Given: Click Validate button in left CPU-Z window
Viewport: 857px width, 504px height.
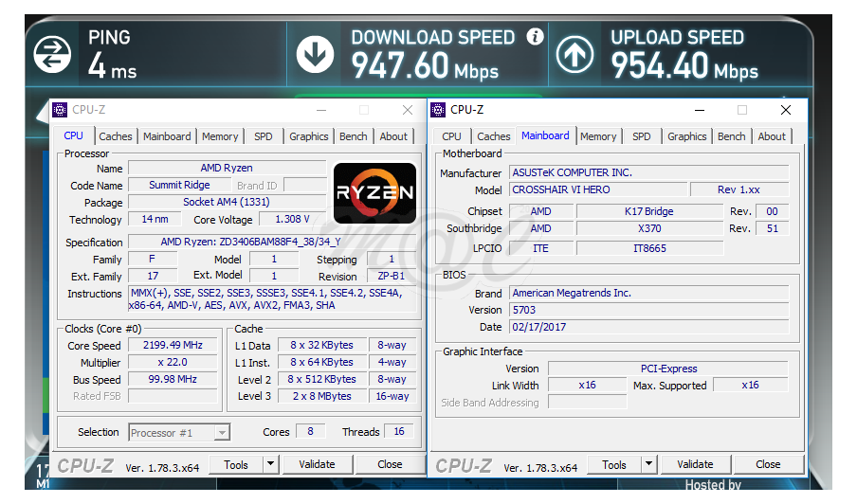Looking at the screenshot, I should [317, 464].
